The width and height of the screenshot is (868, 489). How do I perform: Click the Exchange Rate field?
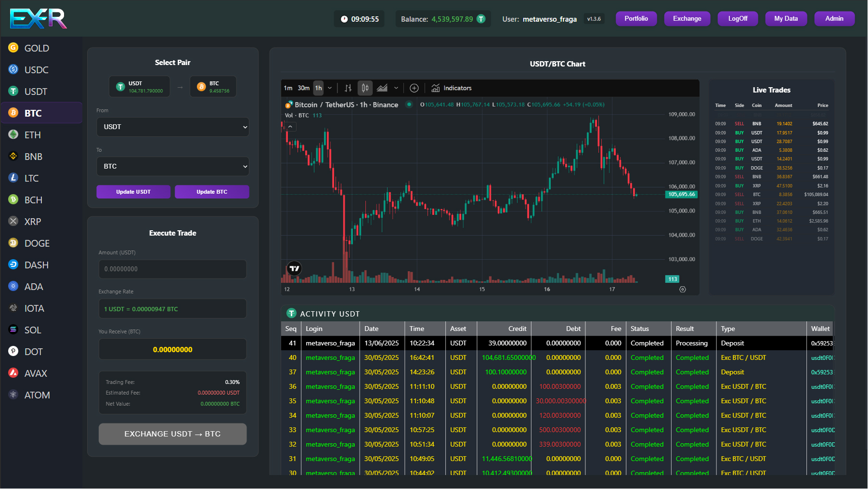click(173, 309)
